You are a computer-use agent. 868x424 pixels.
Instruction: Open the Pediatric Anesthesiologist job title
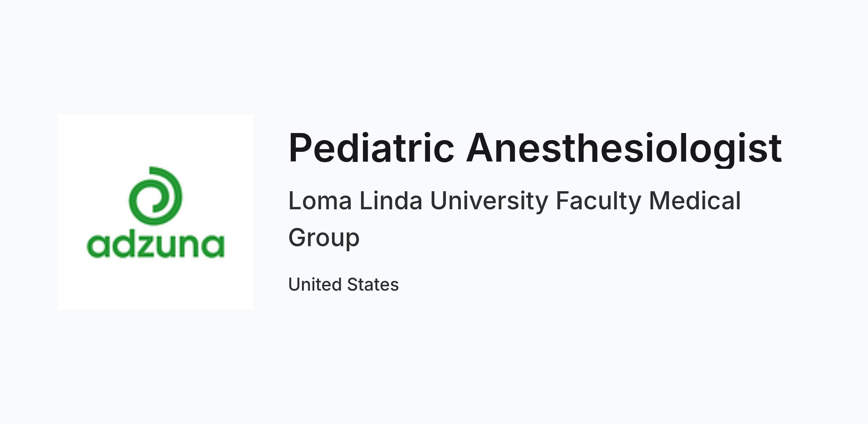(535, 148)
